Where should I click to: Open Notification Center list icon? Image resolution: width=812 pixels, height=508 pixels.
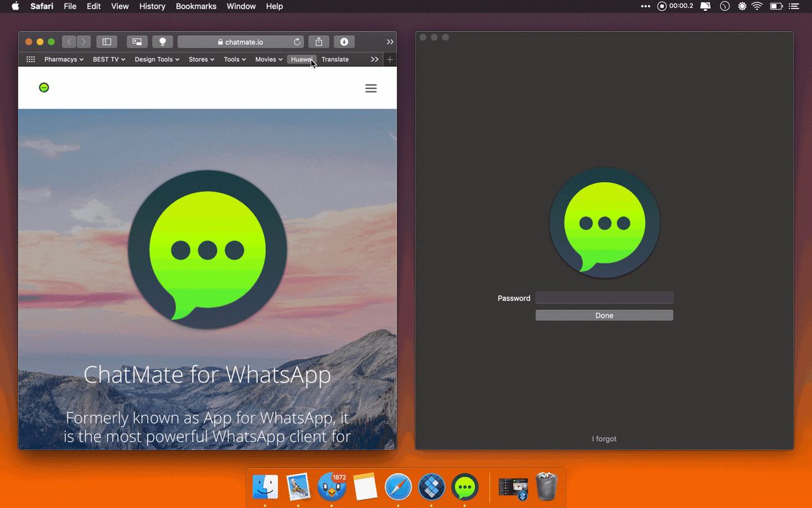[x=794, y=6]
